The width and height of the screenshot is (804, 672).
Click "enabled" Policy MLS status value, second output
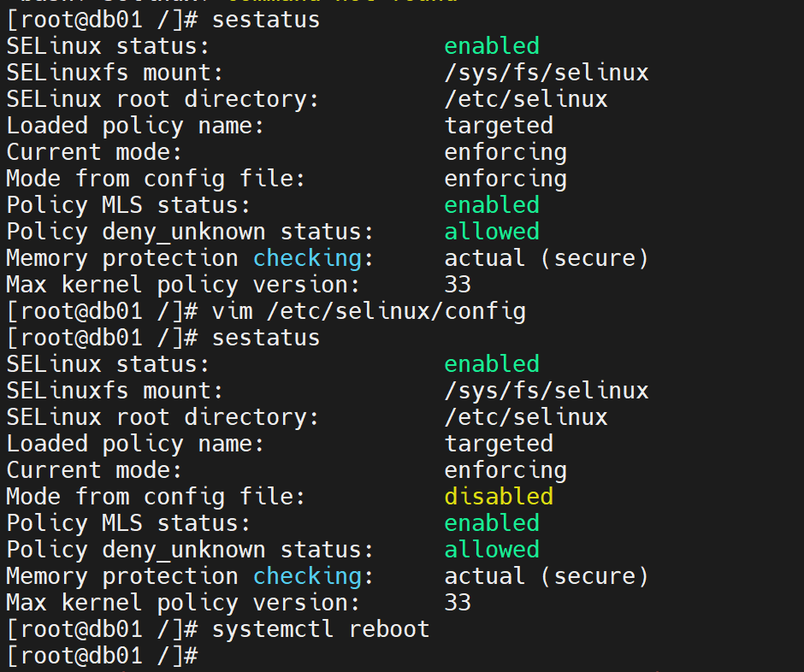(x=492, y=523)
